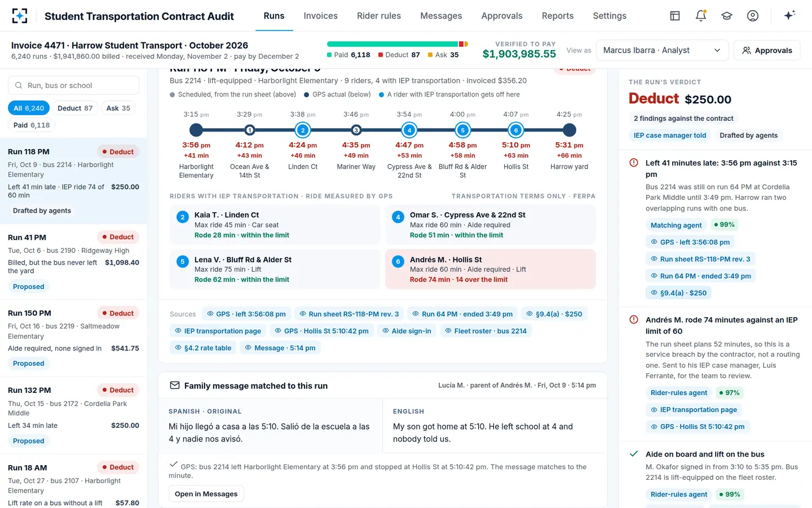Go to the Messages tab
Image resolution: width=812 pixels, height=508 pixels.
point(441,16)
